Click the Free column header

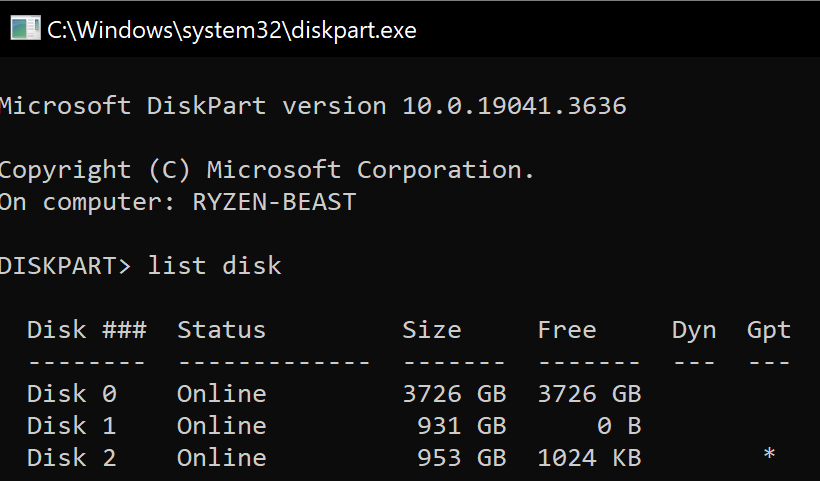[566, 330]
